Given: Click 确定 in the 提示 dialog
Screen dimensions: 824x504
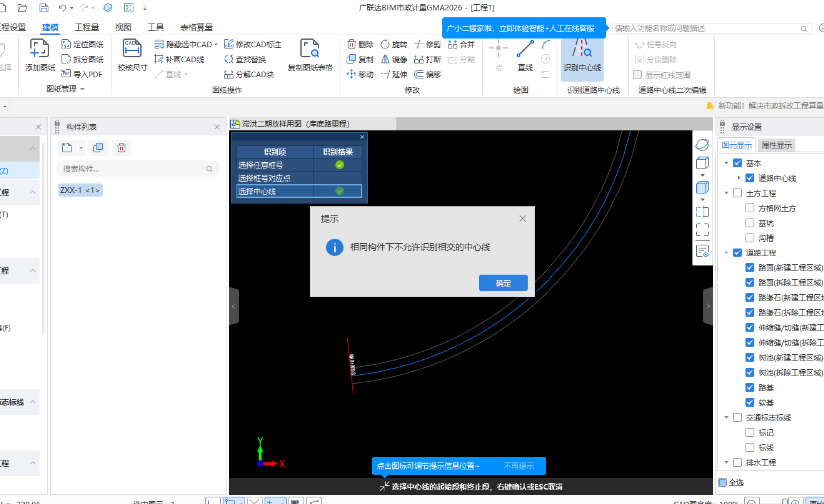Looking at the screenshot, I should pyautogui.click(x=503, y=283).
